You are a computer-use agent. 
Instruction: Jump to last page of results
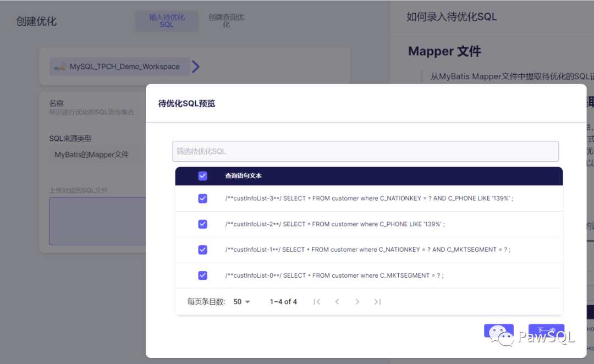coord(377,301)
